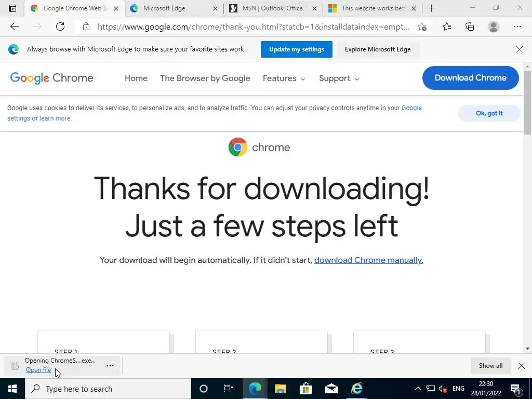
Task: Click the Download Chrome button
Action: 470,78
